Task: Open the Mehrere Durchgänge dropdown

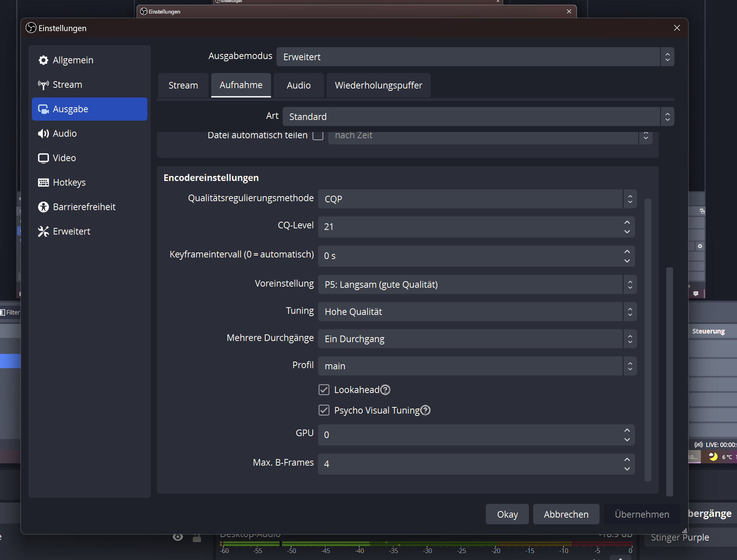Action: [x=477, y=339]
